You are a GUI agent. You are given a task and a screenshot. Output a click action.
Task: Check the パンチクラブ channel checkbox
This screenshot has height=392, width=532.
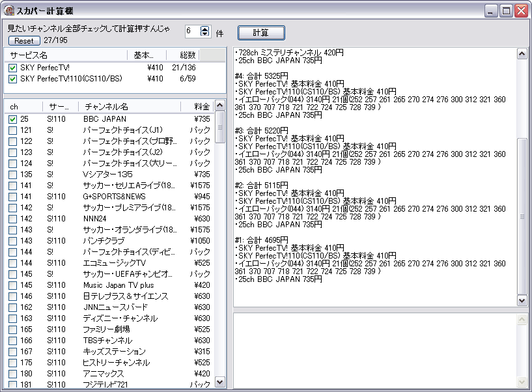(x=12, y=241)
